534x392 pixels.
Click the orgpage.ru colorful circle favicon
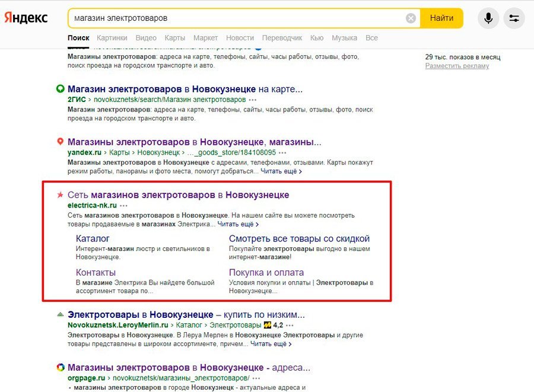tap(61, 367)
